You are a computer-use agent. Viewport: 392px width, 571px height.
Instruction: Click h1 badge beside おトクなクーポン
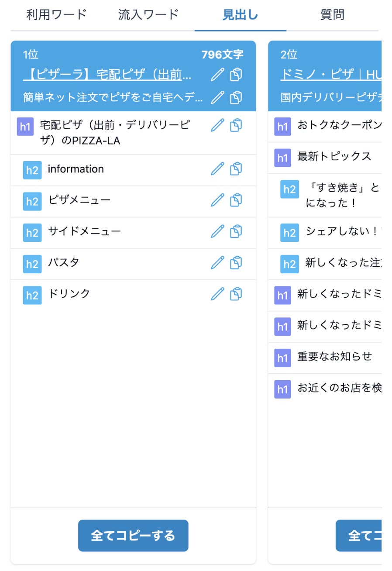point(282,127)
